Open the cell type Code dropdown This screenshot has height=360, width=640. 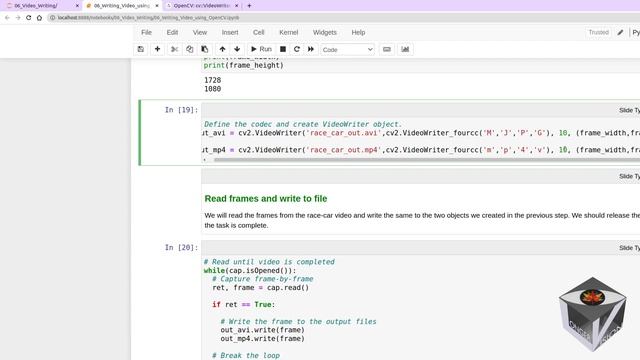pyautogui.click(x=347, y=49)
